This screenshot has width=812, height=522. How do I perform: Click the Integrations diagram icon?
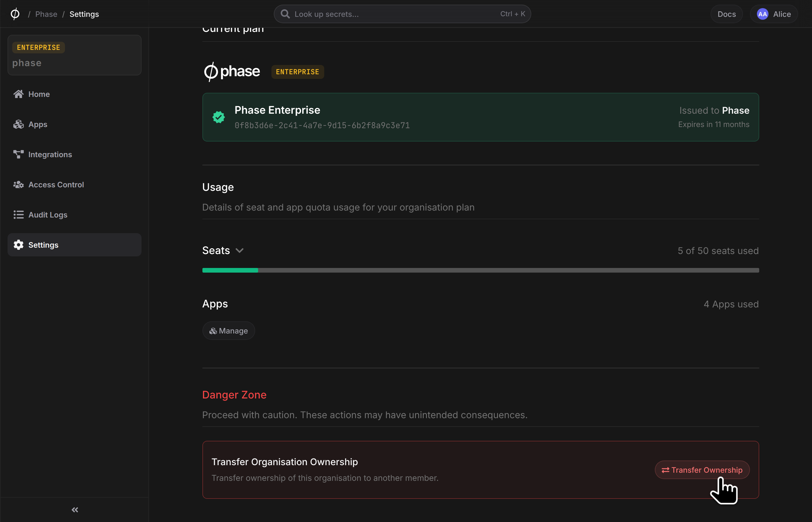tap(19, 154)
